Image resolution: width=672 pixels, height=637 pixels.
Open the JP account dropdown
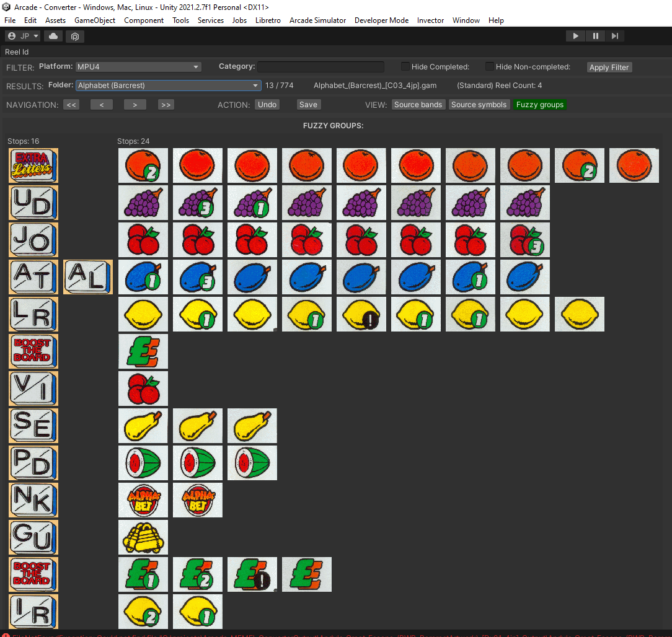pyautogui.click(x=22, y=37)
